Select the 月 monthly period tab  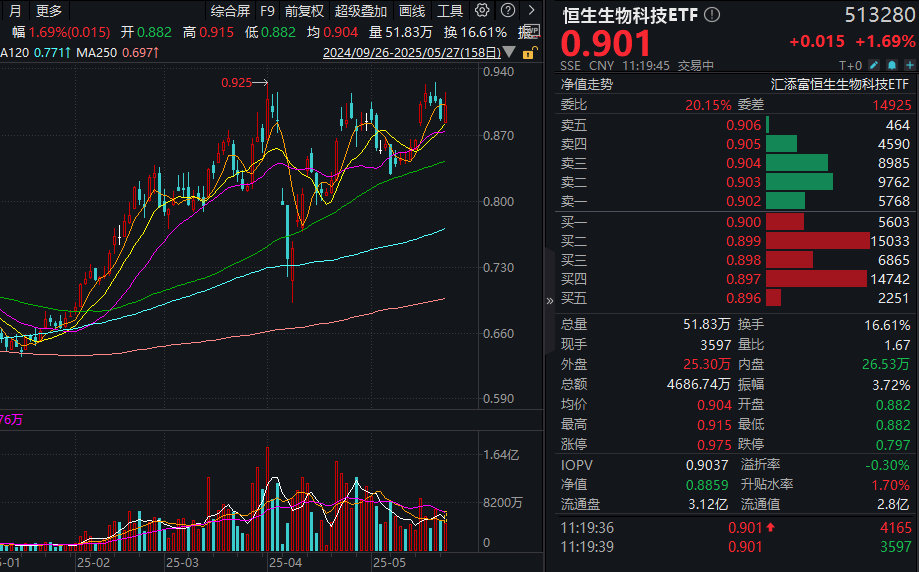[x=15, y=11]
